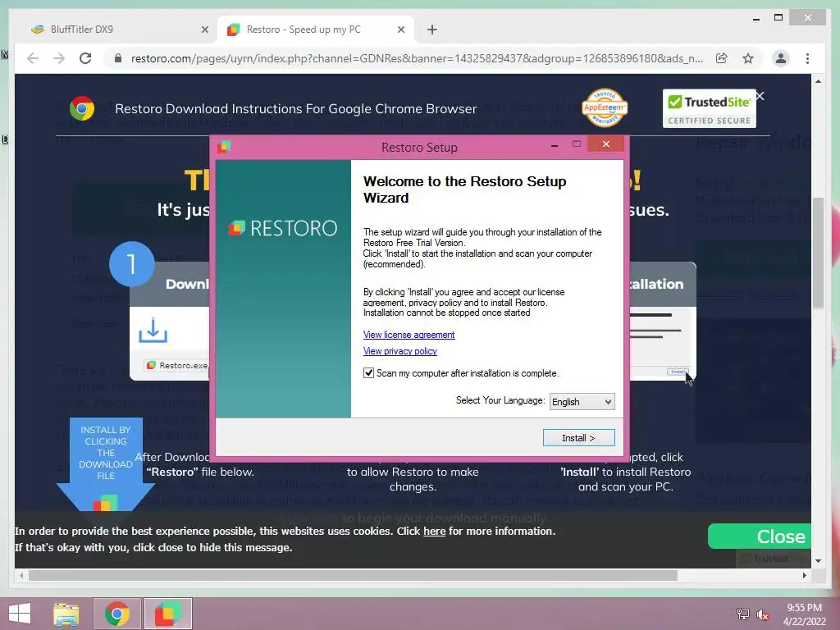
Task: Click the Welcome to the Restoro Setup Wizard heading
Action: 464,189
